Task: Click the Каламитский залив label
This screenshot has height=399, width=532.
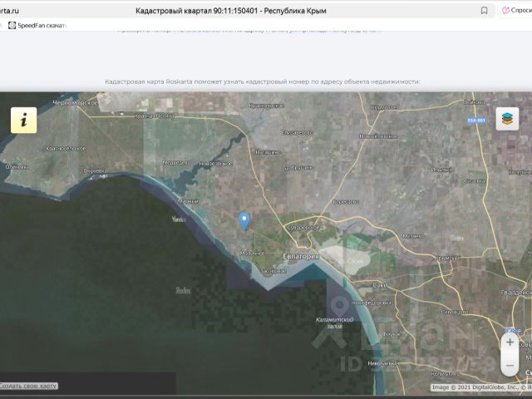Action: click(x=334, y=323)
